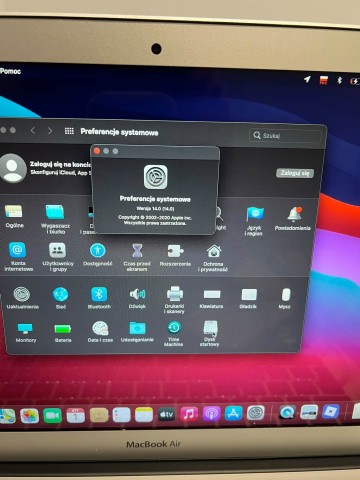
Task: Open Klawiatura keyboard preferences
Action: coord(212,298)
